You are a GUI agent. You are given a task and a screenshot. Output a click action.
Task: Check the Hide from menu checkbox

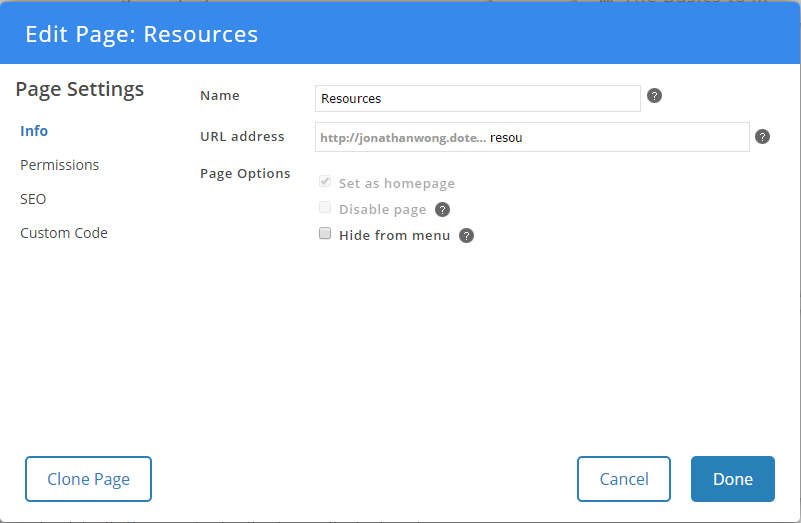coord(325,234)
